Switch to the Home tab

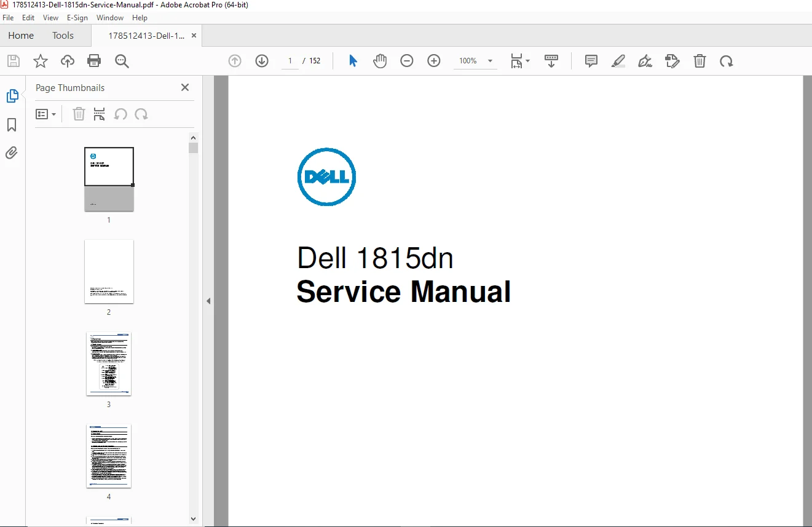21,36
